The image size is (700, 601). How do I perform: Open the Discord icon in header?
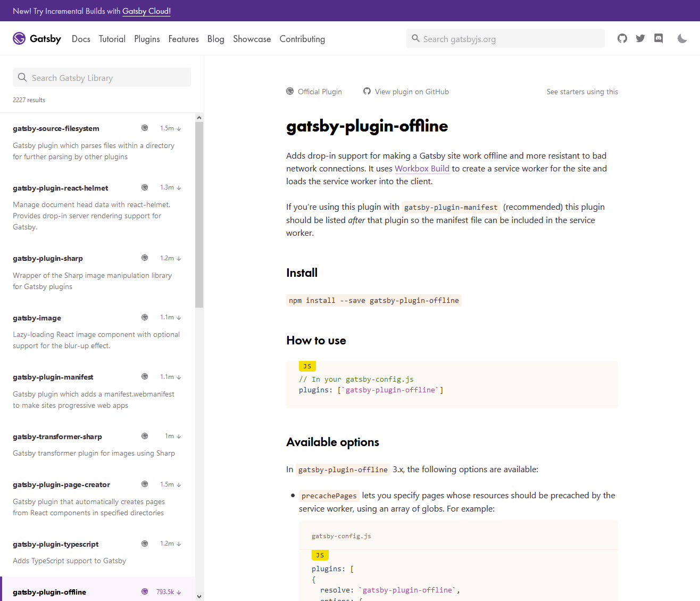click(659, 38)
